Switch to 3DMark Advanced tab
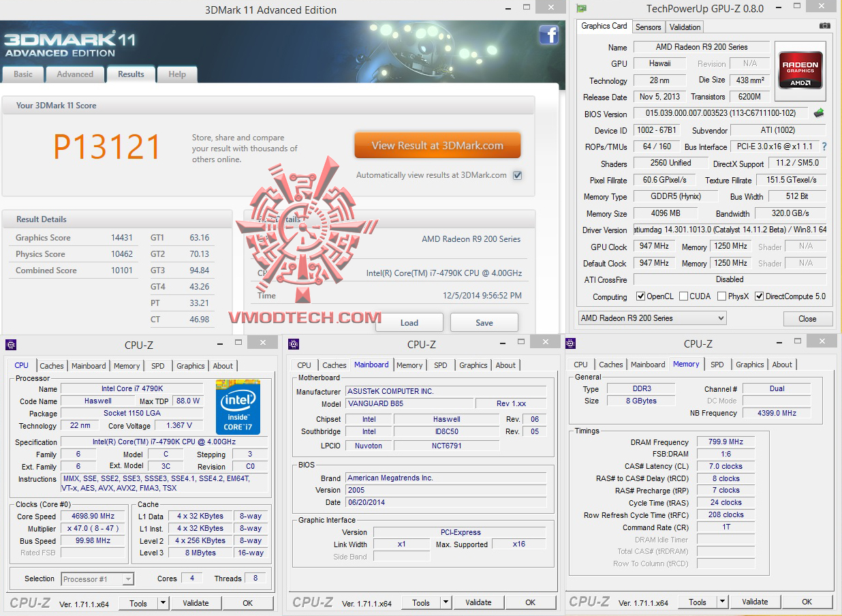The height and width of the screenshot is (616, 842). tap(75, 74)
